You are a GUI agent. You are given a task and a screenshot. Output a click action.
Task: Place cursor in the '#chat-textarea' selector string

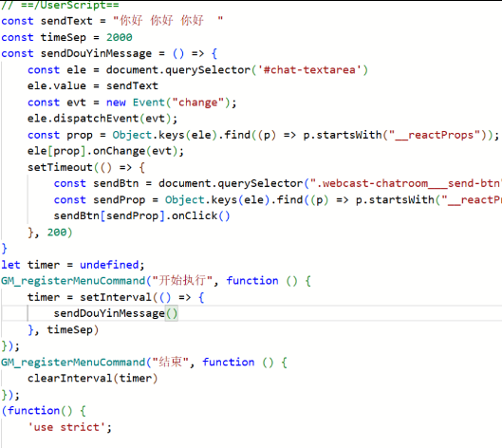tap(309, 70)
